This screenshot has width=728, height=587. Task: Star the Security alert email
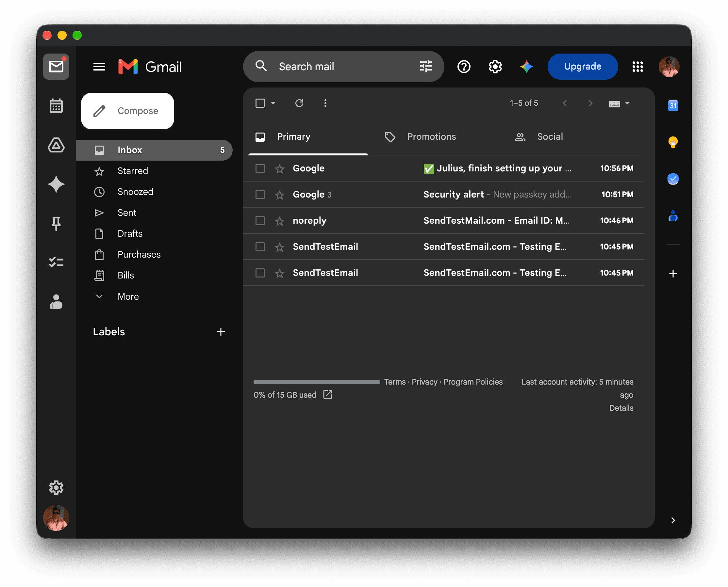[280, 195]
